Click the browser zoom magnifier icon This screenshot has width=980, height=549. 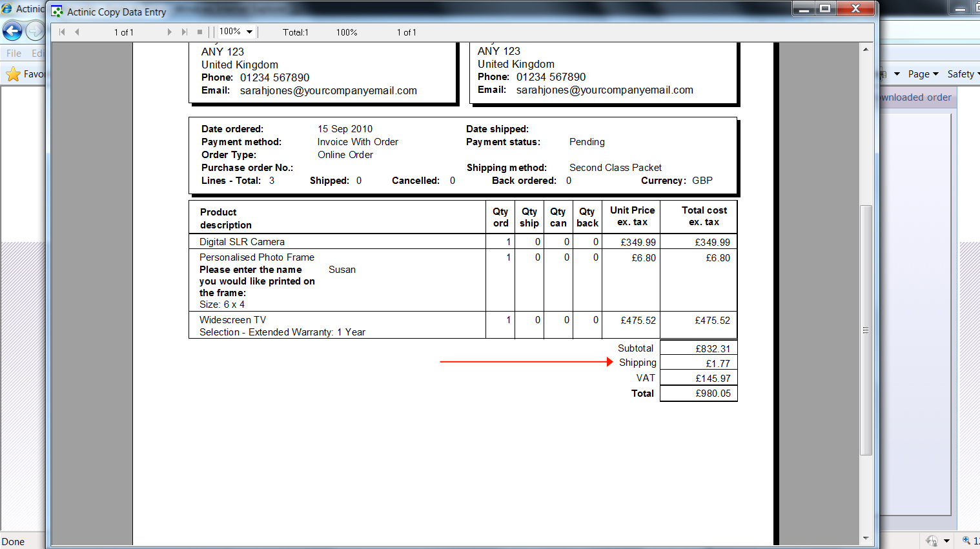coord(966,541)
